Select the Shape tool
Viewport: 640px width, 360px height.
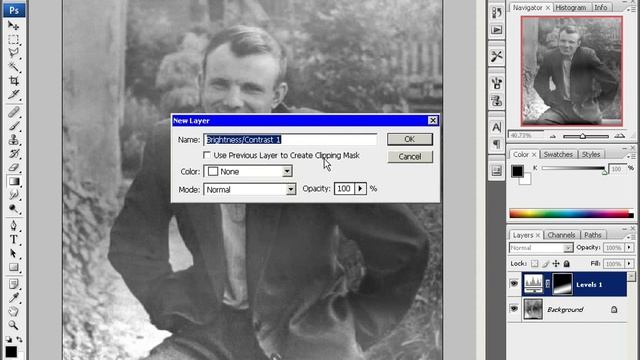coord(13,267)
